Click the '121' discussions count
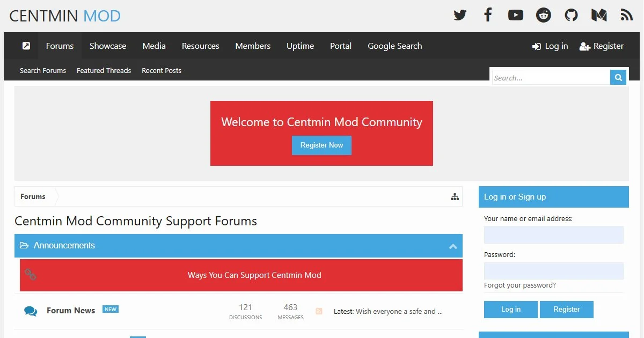This screenshot has height=338, width=644. [246, 307]
